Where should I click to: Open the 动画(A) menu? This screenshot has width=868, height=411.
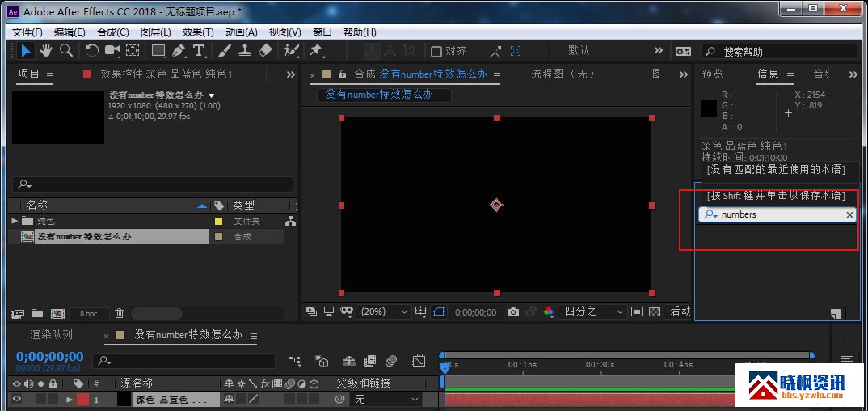(242, 32)
